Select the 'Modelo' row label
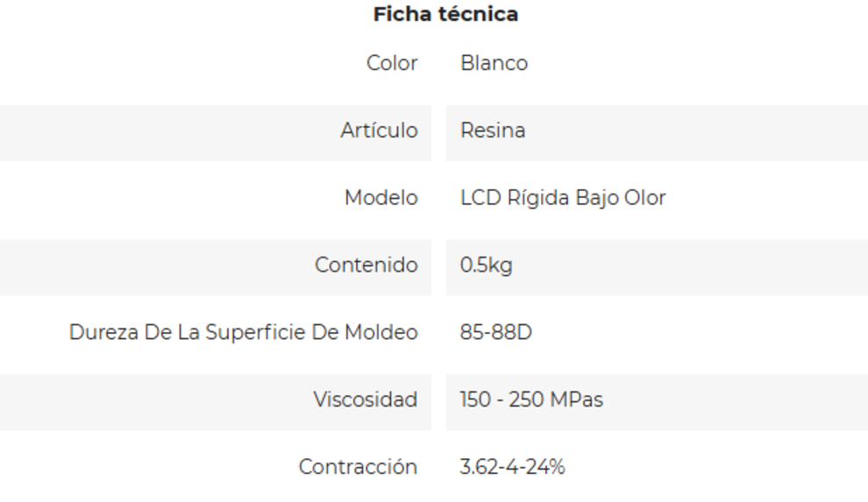This screenshot has height=502, width=868. (381, 198)
